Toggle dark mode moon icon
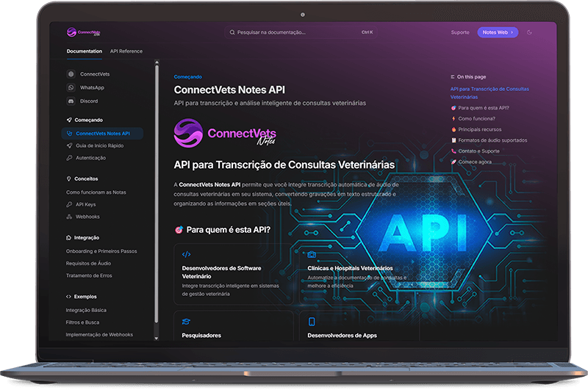 coord(529,32)
